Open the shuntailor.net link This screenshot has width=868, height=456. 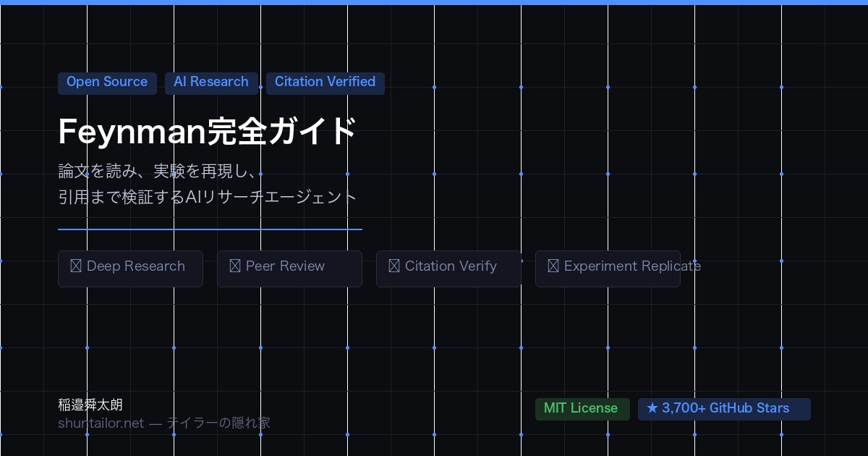click(x=101, y=423)
